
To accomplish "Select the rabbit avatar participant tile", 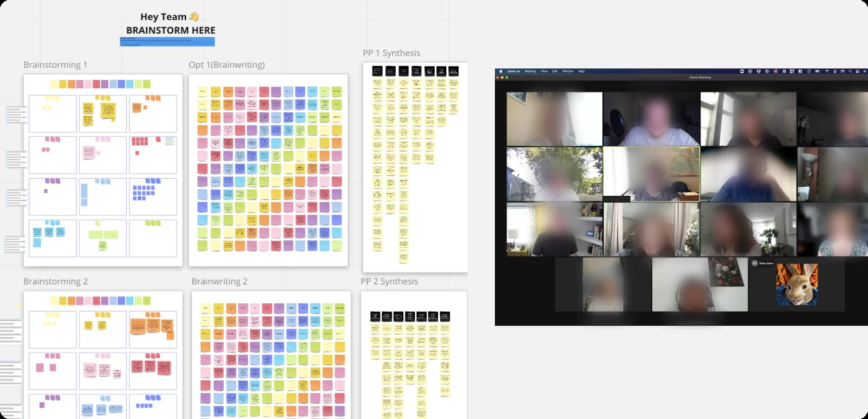I will coord(796,285).
